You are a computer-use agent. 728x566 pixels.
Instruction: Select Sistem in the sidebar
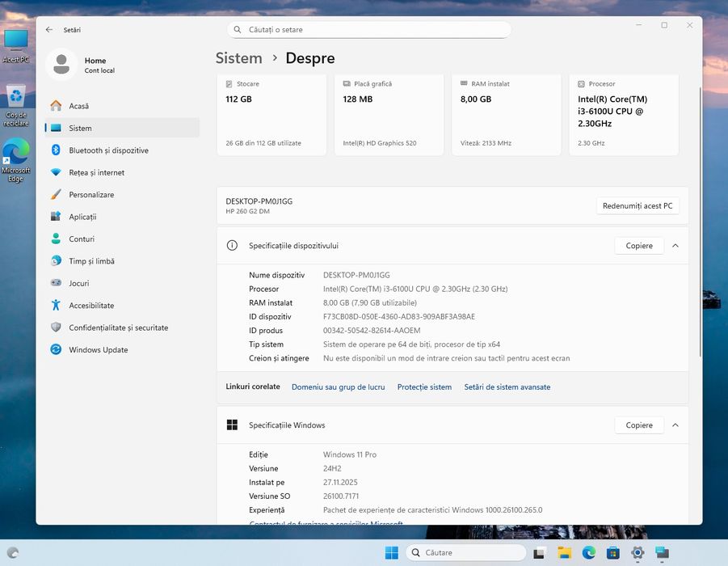click(123, 128)
